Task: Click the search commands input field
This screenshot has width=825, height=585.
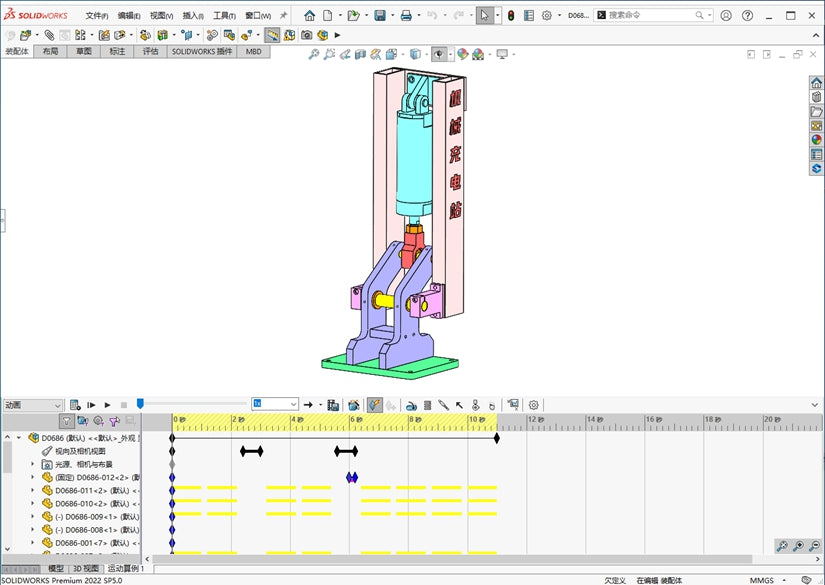Action: point(651,15)
